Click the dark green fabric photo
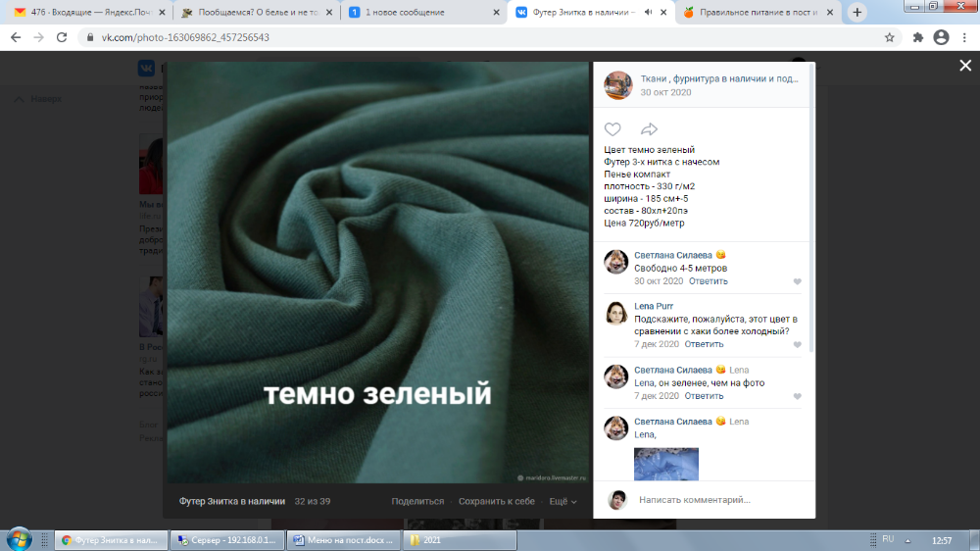 pyautogui.click(x=377, y=273)
